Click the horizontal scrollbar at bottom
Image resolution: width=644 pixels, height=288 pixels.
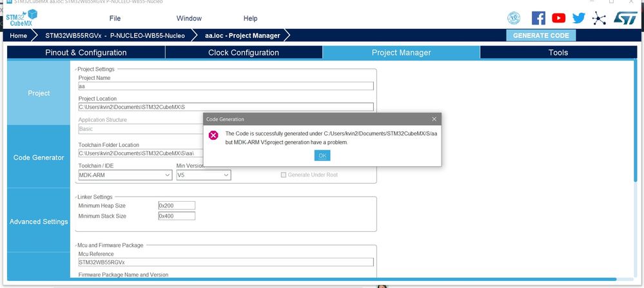(312, 280)
